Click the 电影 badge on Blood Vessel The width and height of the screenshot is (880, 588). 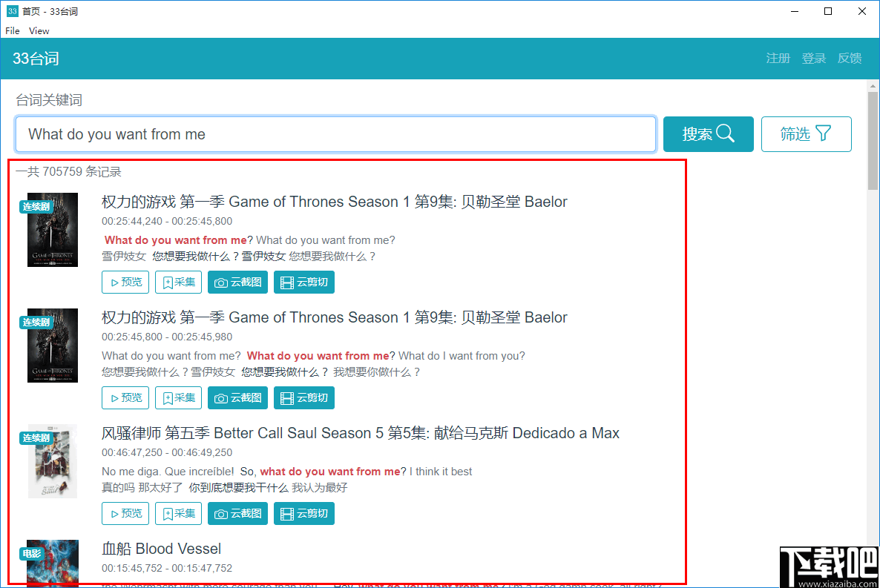[31, 553]
